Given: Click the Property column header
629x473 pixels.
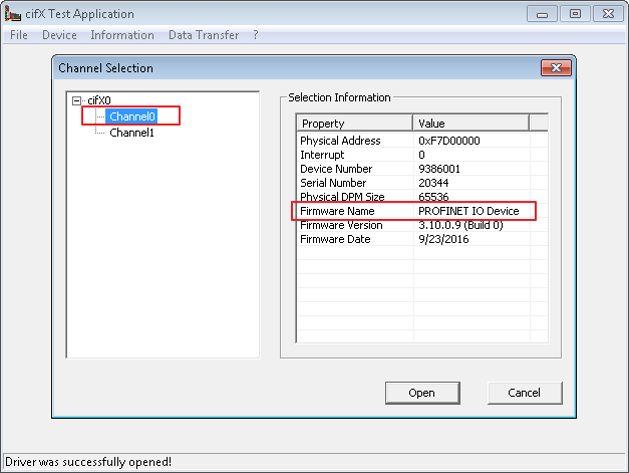Looking at the screenshot, I should (355, 123).
